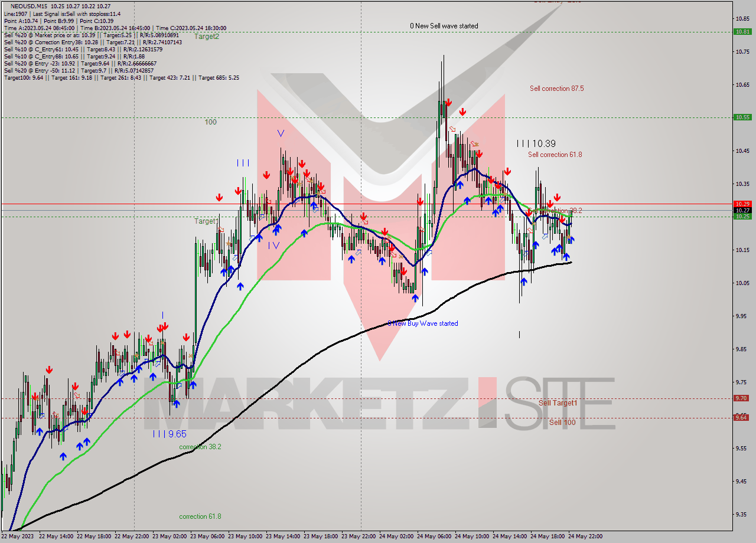Click the 'correction 61.8' green label
Screen dimensions: 756x543
200,516
